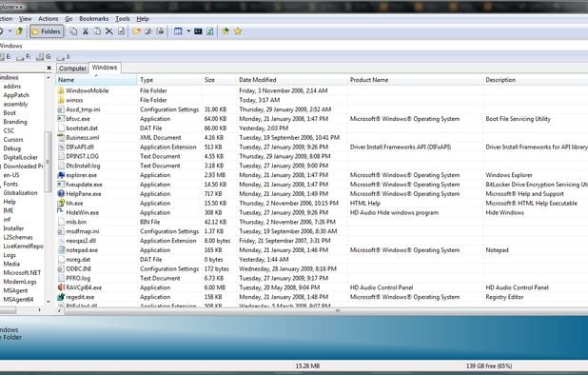
Task: Click the Add Bookmark star icon
Action: pos(225,31)
